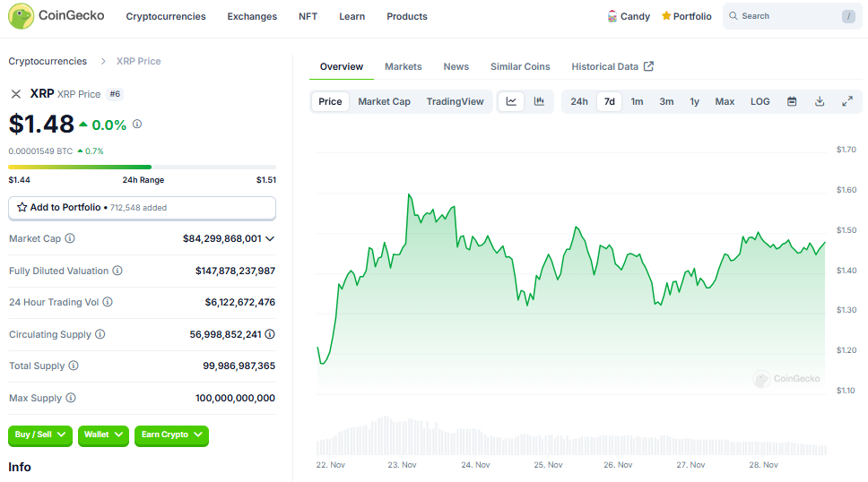Click the breadcrumb chevron separator
The image size is (868, 482).
pyautogui.click(x=103, y=62)
